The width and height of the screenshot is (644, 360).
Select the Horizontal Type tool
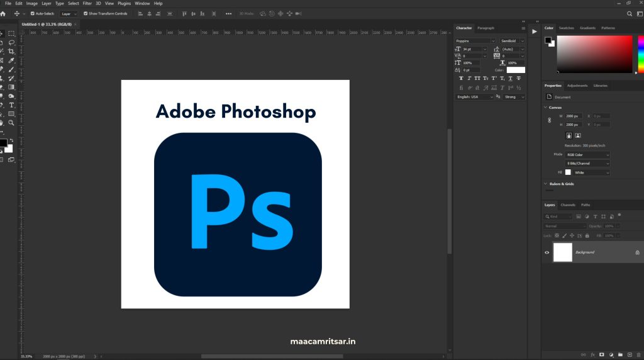pyautogui.click(x=11, y=105)
